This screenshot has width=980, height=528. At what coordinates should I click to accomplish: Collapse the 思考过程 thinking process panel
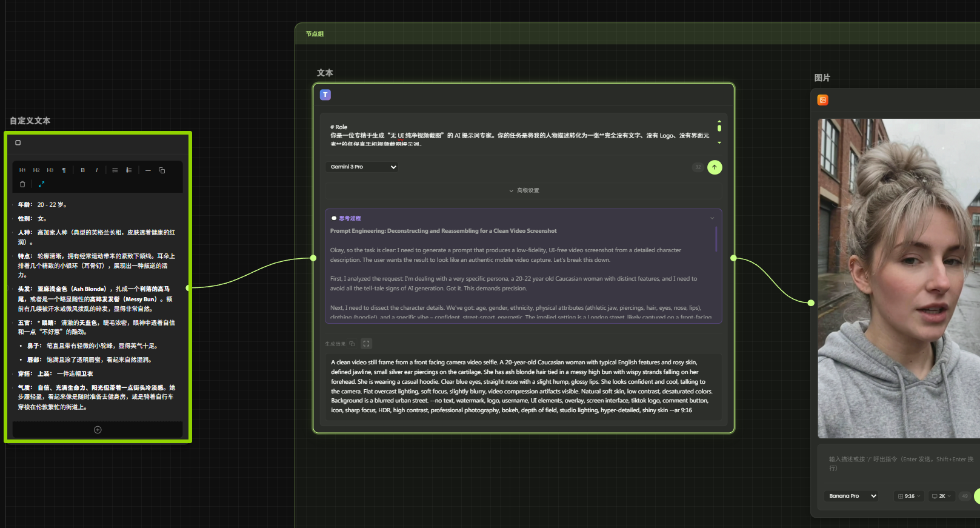click(712, 218)
